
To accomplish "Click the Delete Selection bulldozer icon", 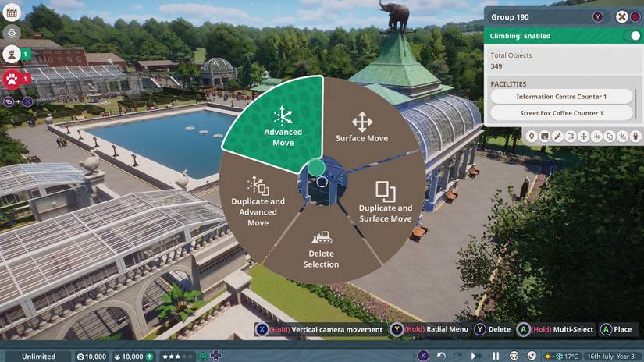I will pyautogui.click(x=322, y=237).
